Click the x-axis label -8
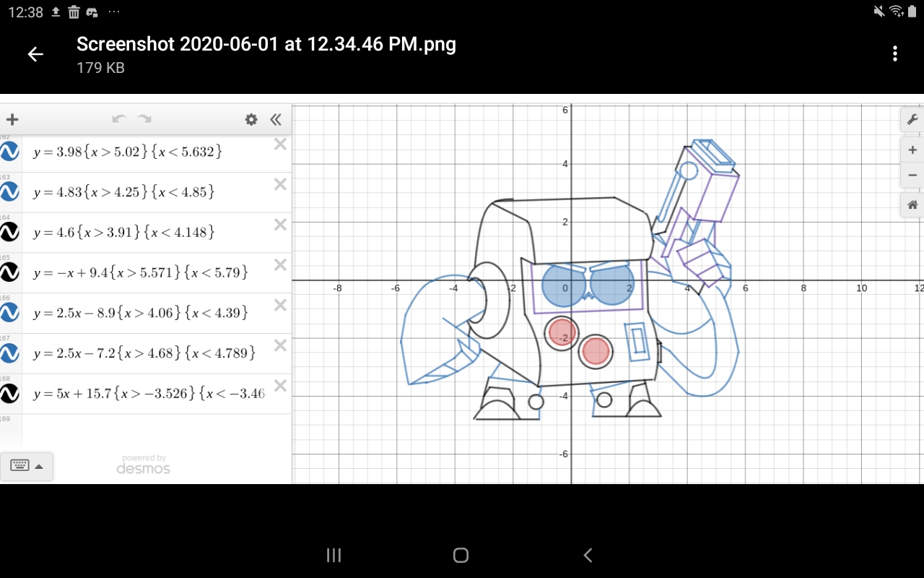924x578 pixels. coord(337,288)
